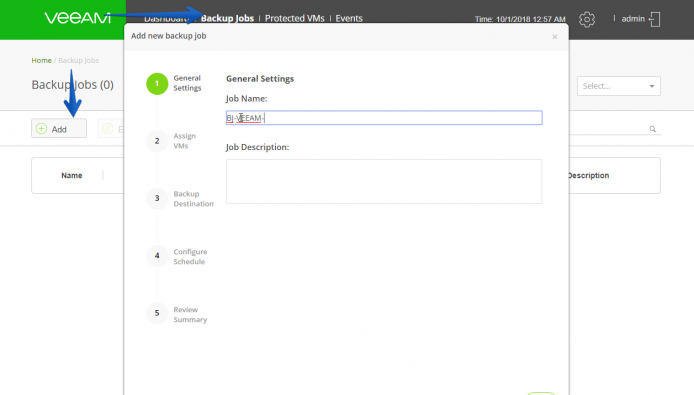Switch to the Protected VMs tab
694x395 pixels.
(x=294, y=18)
